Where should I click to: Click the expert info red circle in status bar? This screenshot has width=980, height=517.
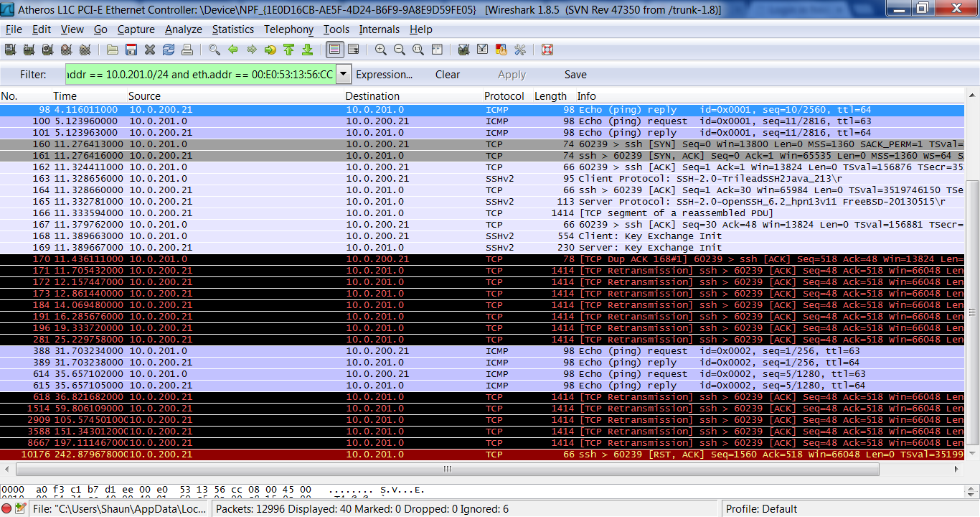point(6,509)
